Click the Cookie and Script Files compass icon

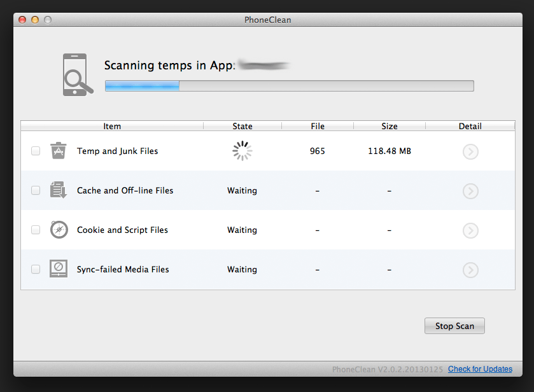click(x=59, y=230)
